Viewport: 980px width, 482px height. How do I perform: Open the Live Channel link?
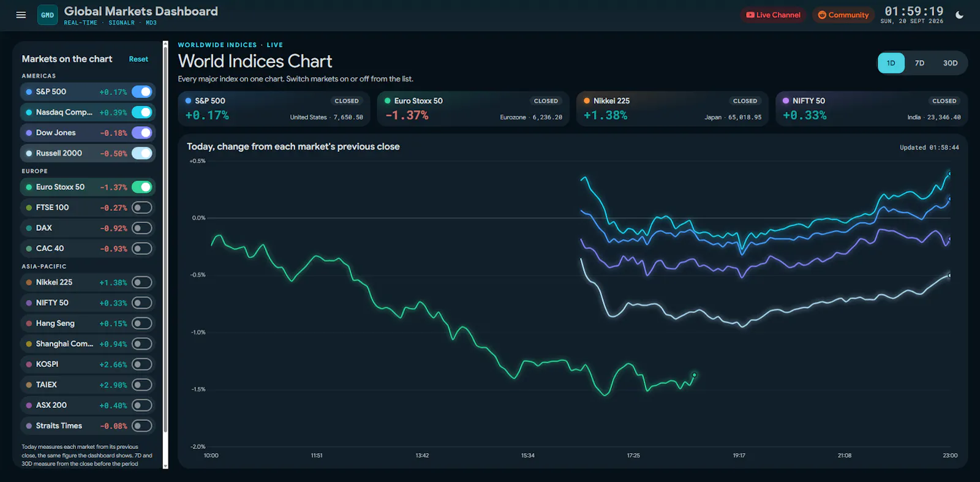click(x=774, y=15)
